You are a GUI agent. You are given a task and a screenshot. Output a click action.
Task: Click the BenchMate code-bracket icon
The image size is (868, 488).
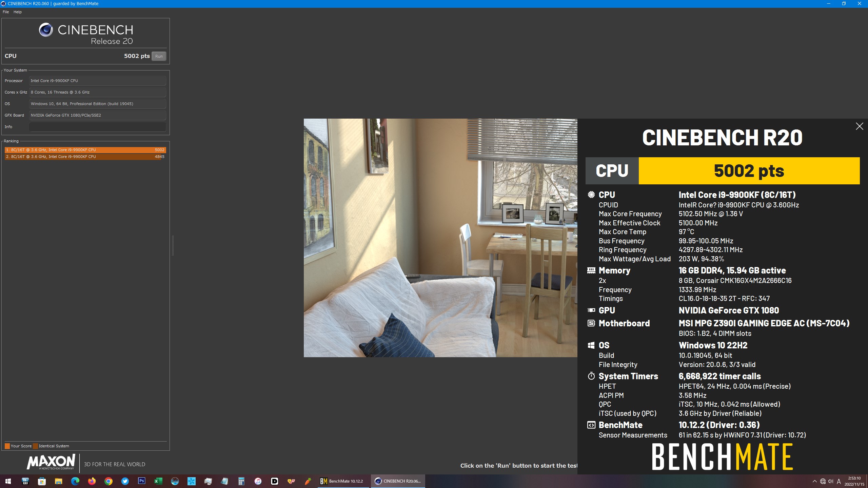[x=591, y=425]
